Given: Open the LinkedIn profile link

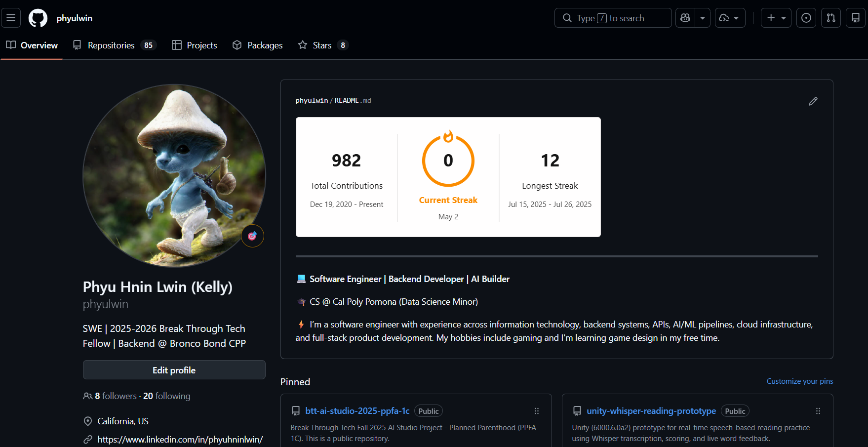Looking at the screenshot, I should point(180,439).
